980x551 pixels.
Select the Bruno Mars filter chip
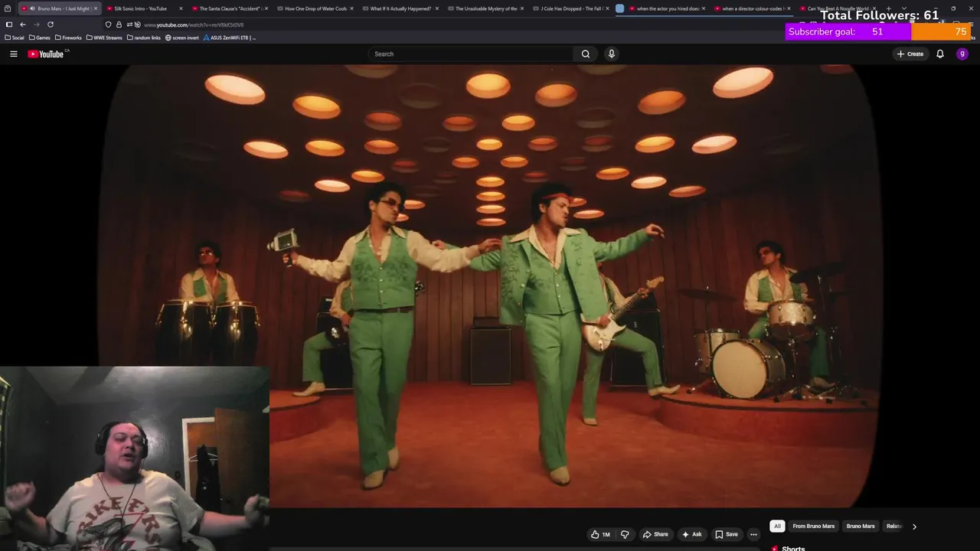tap(861, 526)
